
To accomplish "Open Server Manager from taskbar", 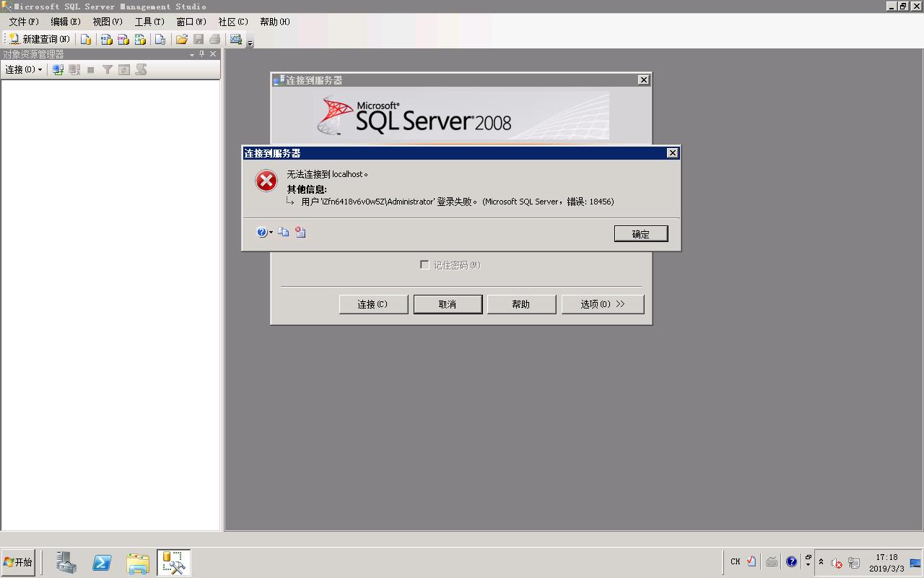I will point(66,562).
